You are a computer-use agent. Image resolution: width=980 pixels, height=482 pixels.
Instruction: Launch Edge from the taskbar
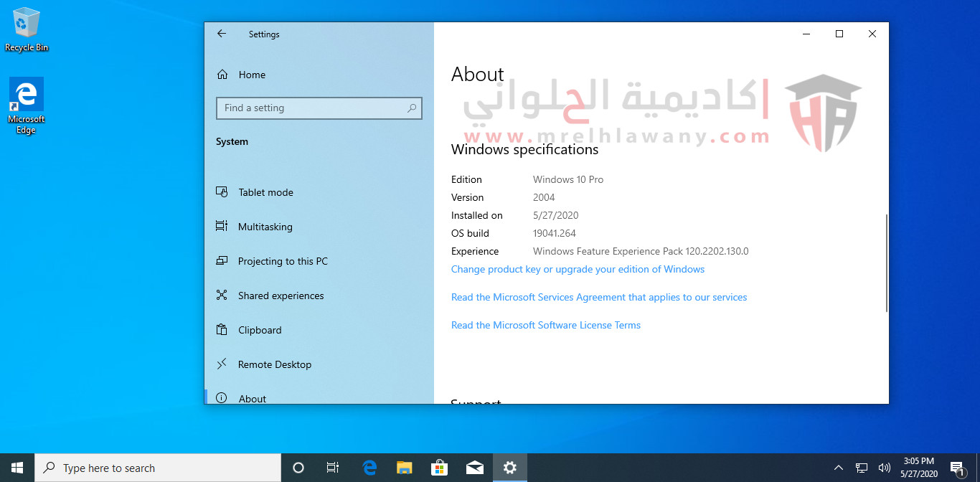click(x=369, y=468)
